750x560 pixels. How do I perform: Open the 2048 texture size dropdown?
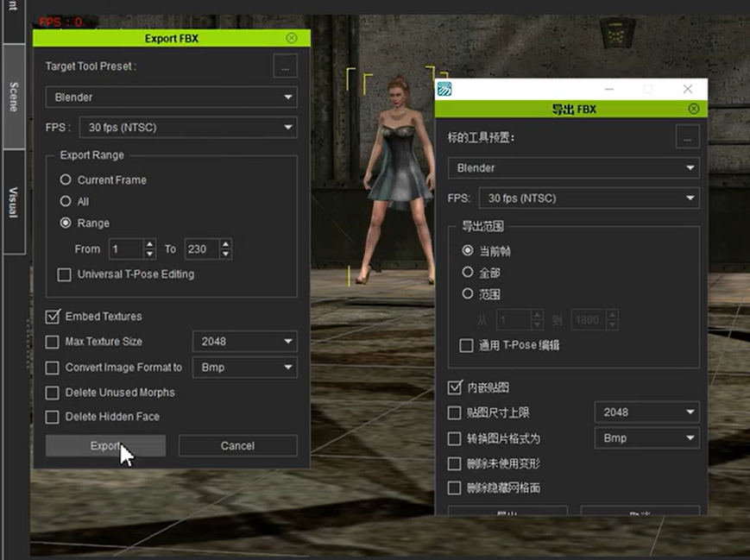[x=245, y=342]
